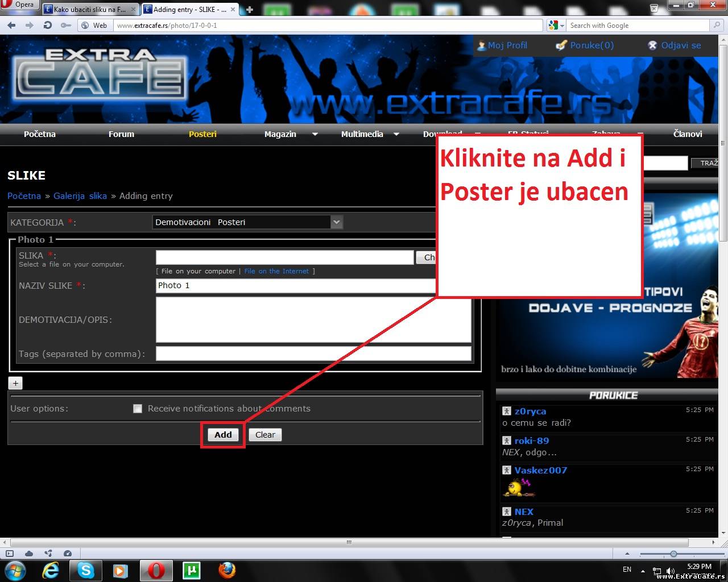This screenshot has height=582, width=728.
Task: Open the closed tabs trash icon
Action: [x=655, y=8]
